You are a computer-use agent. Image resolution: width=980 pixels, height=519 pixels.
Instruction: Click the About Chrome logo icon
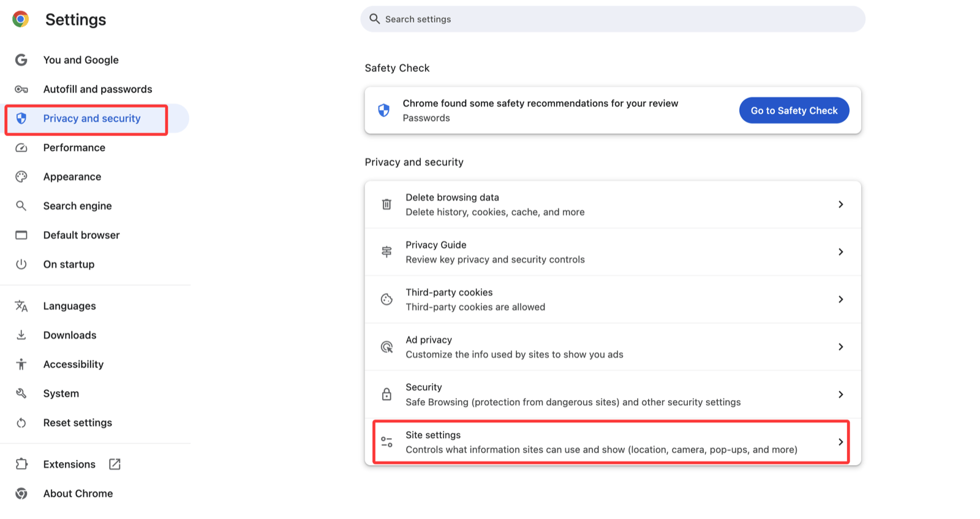coord(21,493)
